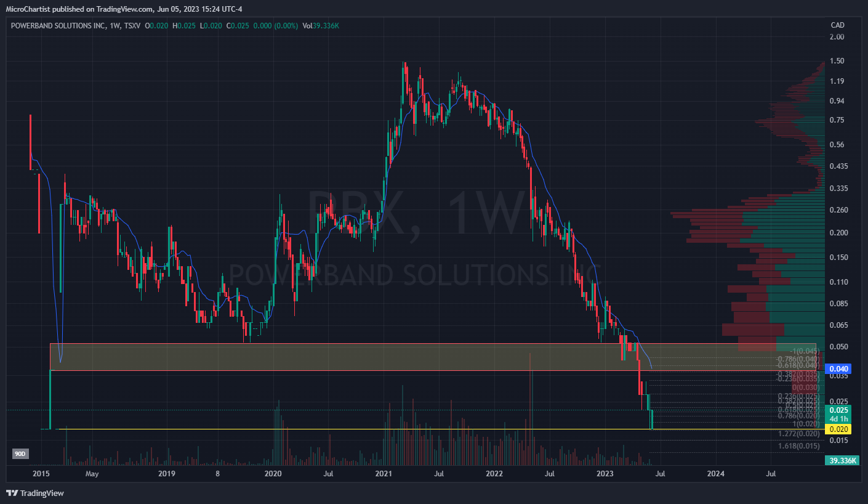This screenshot has width=868, height=504.
Task: Click the Fibonacci level label 0(0.030)
Action: [806, 387]
